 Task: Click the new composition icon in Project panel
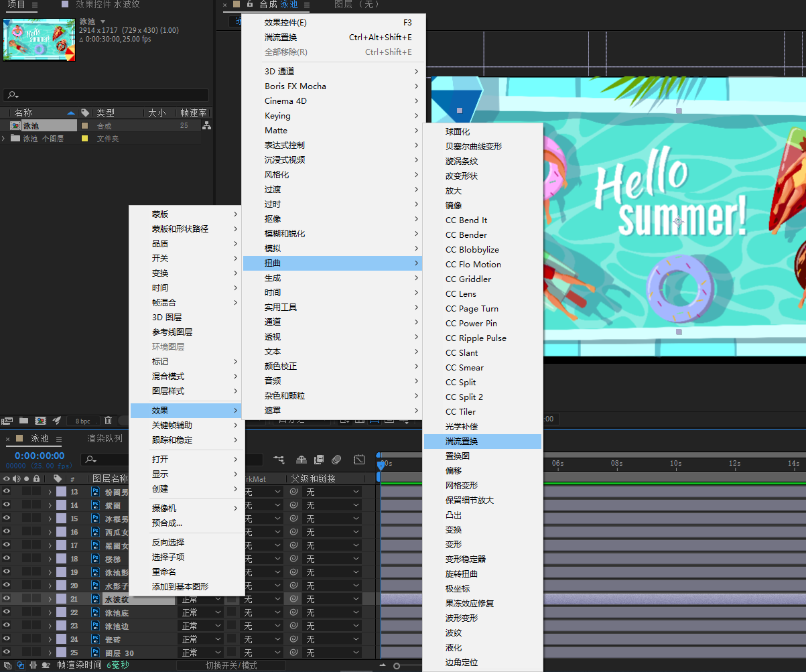[x=40, y=421]
